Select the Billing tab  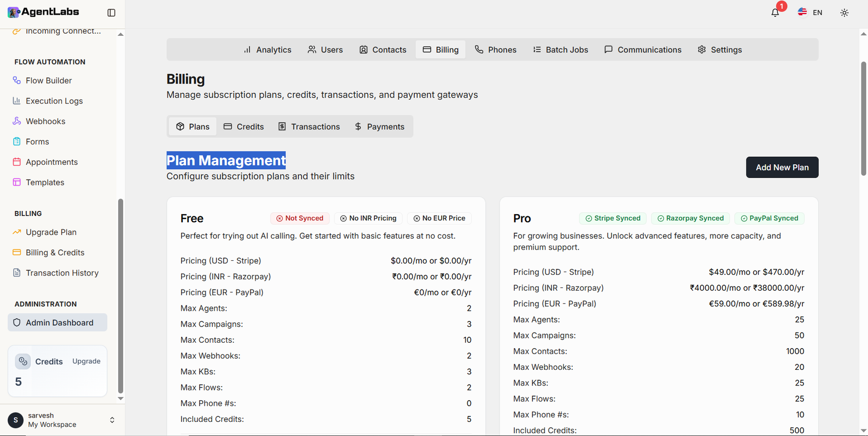pyautogui.click(x=441, y=49)
